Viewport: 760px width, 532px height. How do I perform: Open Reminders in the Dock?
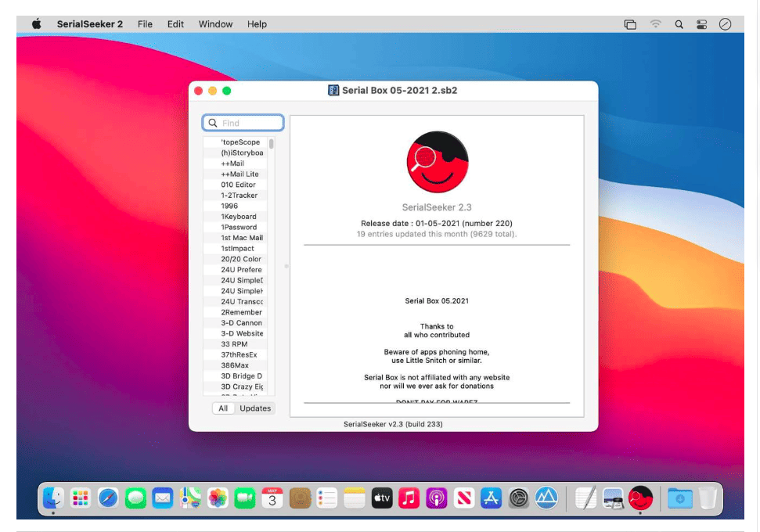(327, 498)
